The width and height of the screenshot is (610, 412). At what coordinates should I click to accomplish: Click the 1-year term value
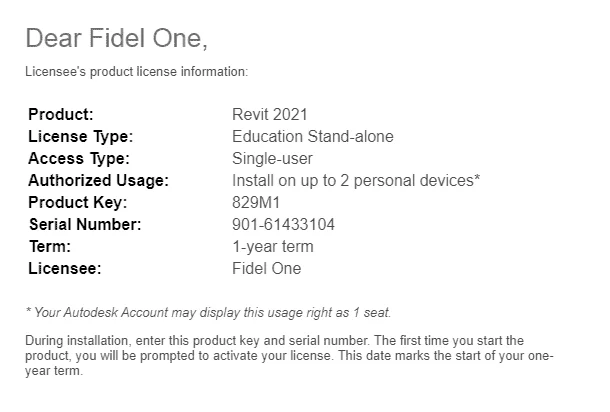tap(273, 247)
